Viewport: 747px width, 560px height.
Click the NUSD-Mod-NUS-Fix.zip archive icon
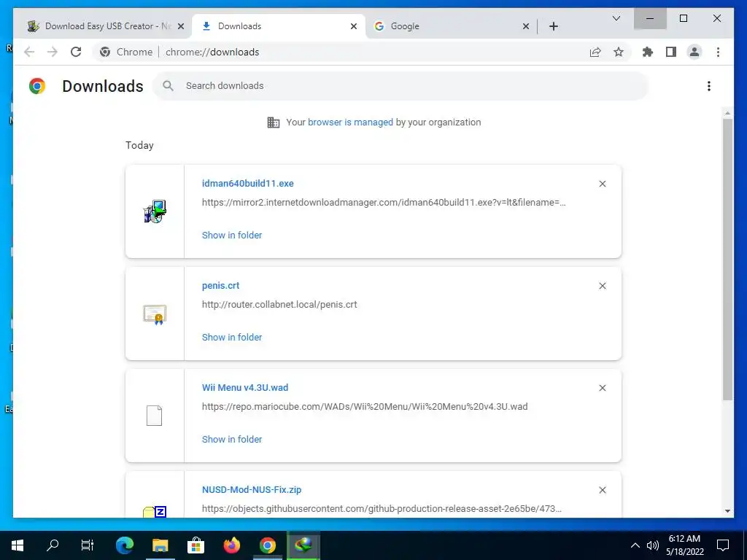tap(155, 512)
